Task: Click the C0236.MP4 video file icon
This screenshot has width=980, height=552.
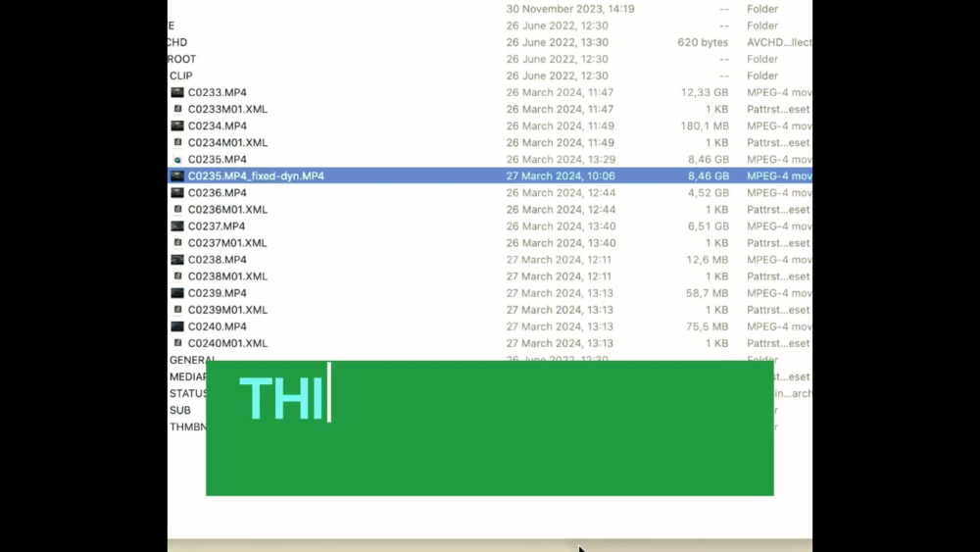Action: pyautogui.click(x=177, y=192)
